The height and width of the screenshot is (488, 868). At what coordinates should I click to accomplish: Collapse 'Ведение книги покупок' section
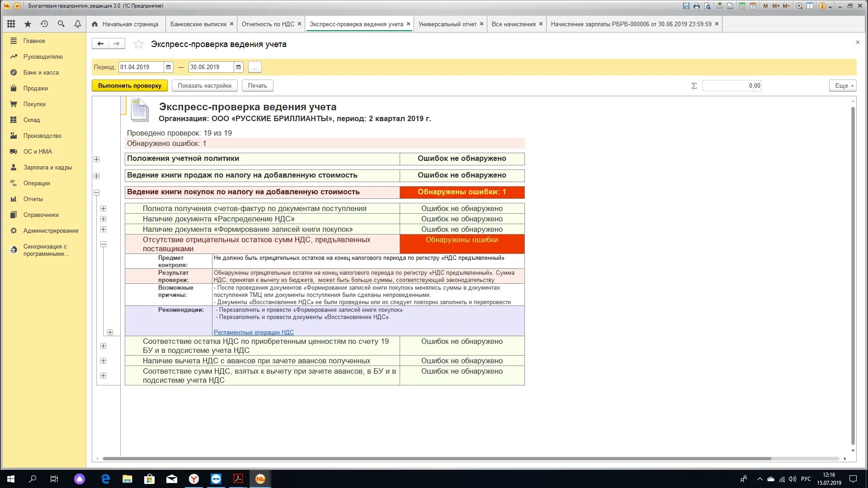pyautogui.click(x=96, y=192)
